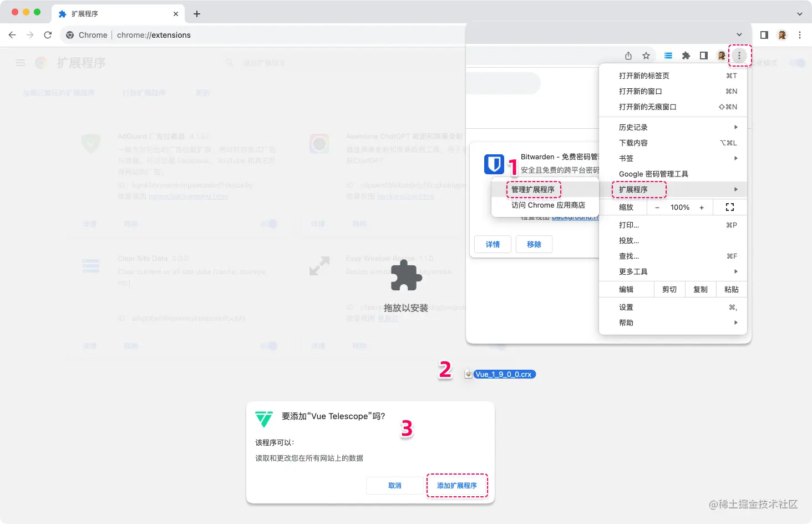Select the 扩展程序 browser tab
Screen dimensions: 812x524
click(119, 14)
